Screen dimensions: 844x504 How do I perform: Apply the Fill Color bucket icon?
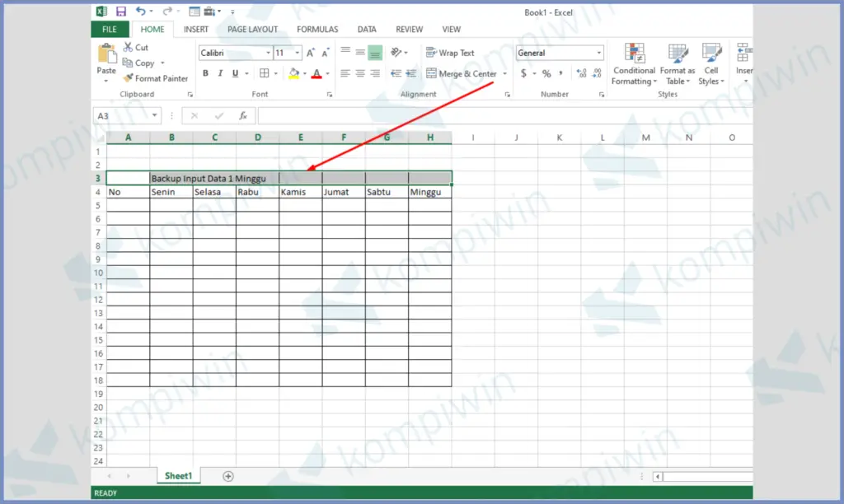294,73
